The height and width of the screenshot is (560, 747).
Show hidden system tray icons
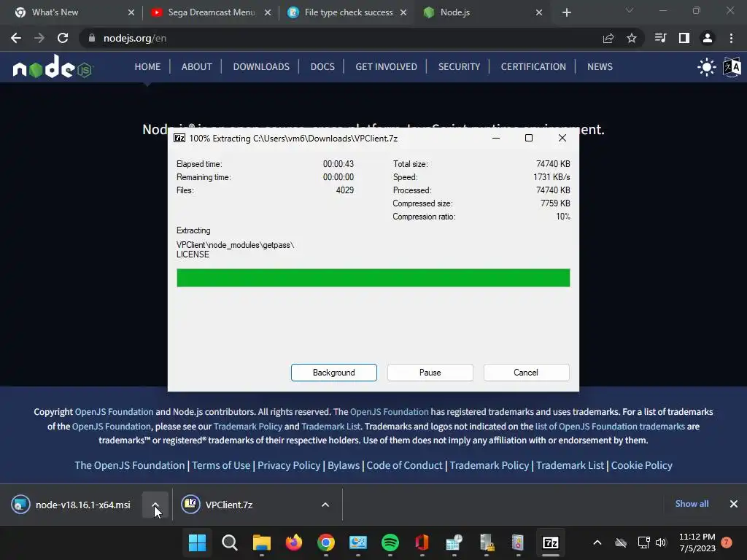pyautogui.click(x=597, y=542)
